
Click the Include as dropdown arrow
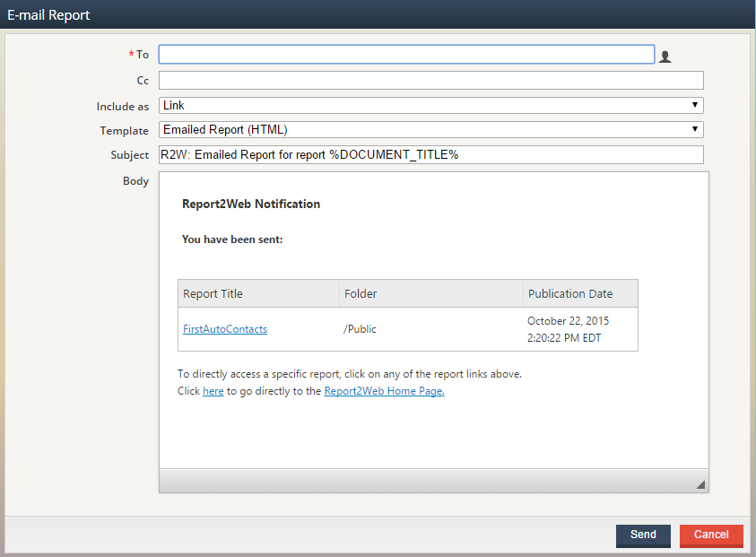tap(696, 105)
